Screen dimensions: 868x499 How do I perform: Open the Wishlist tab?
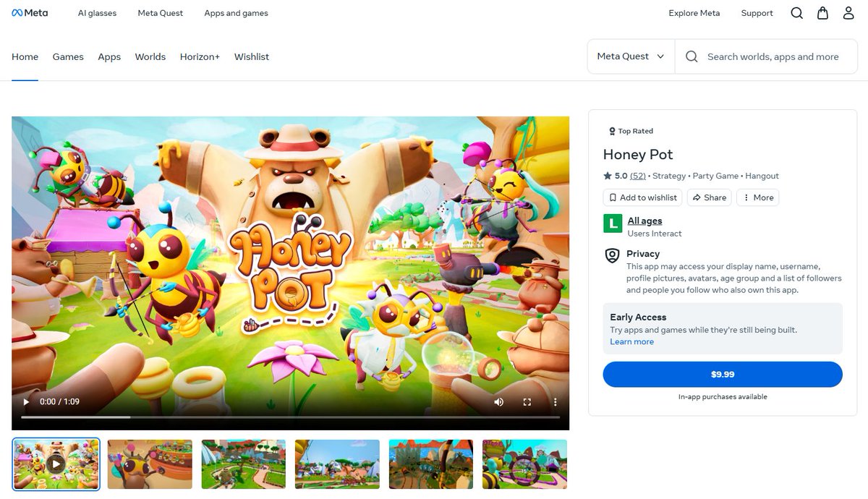(x=252, y=56)
